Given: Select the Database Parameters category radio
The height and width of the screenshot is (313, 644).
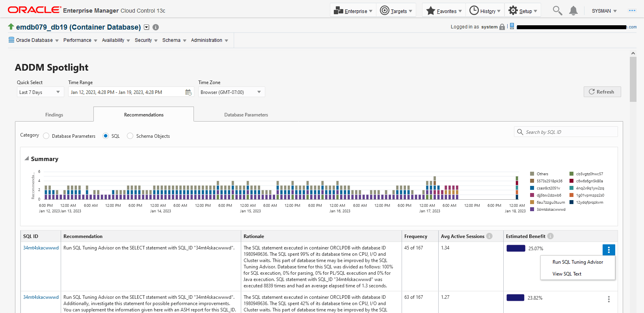Looking at the screenshot, I should (46, 136).
